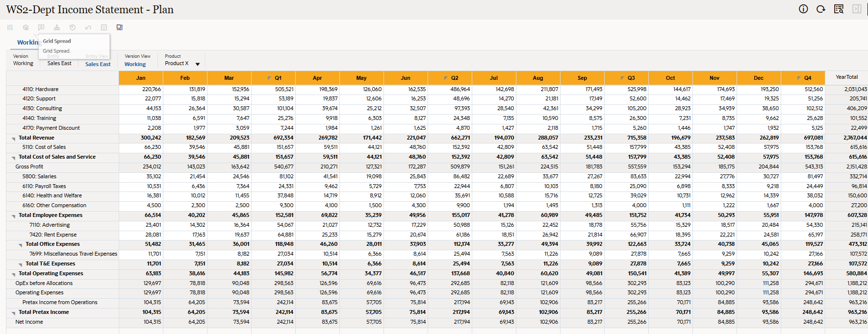
Task: Collapse the Q3 column group
Action: click(622, 78)
